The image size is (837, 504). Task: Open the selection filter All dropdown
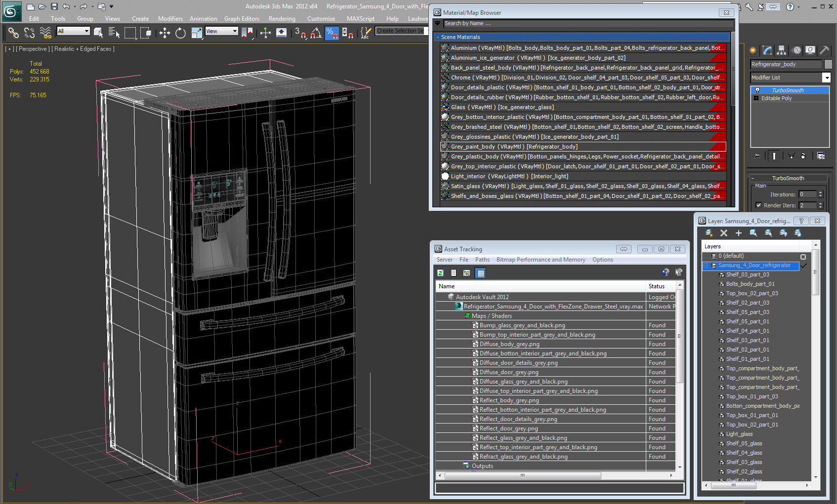(73, 31)
